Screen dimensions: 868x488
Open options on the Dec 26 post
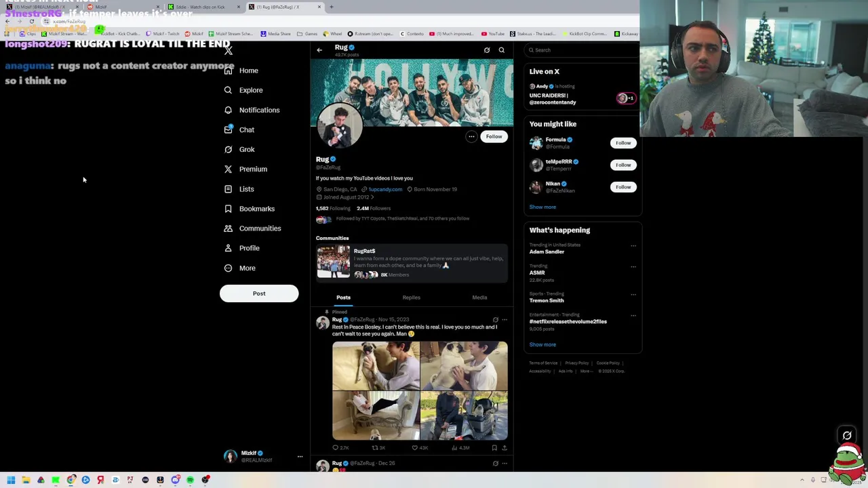click(504, 464)
